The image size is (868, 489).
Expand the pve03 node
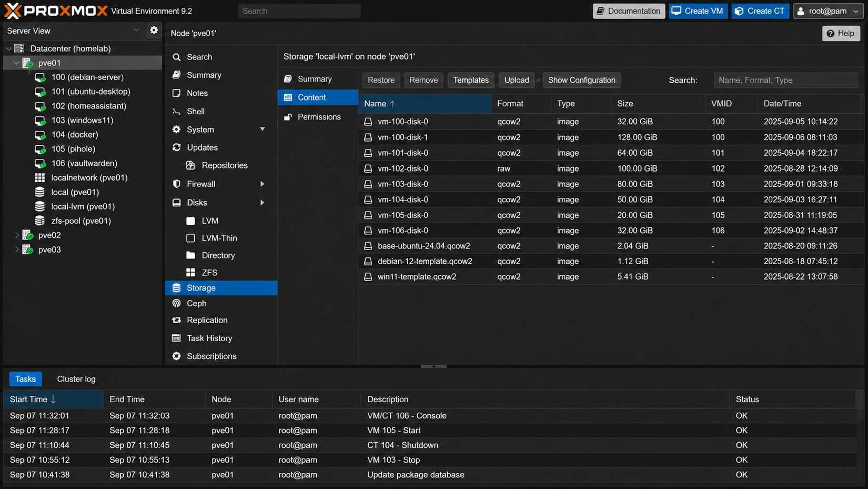[x=17, y=250]
